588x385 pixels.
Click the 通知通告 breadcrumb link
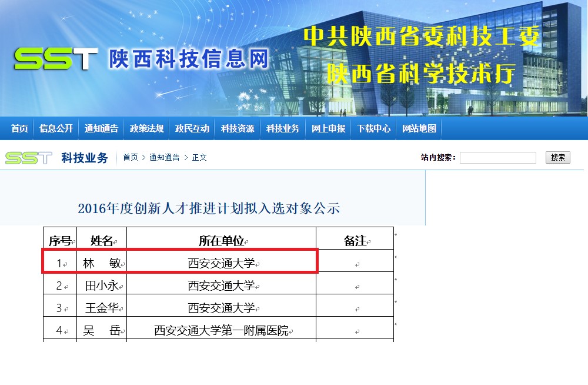click(x=164, y=158)
